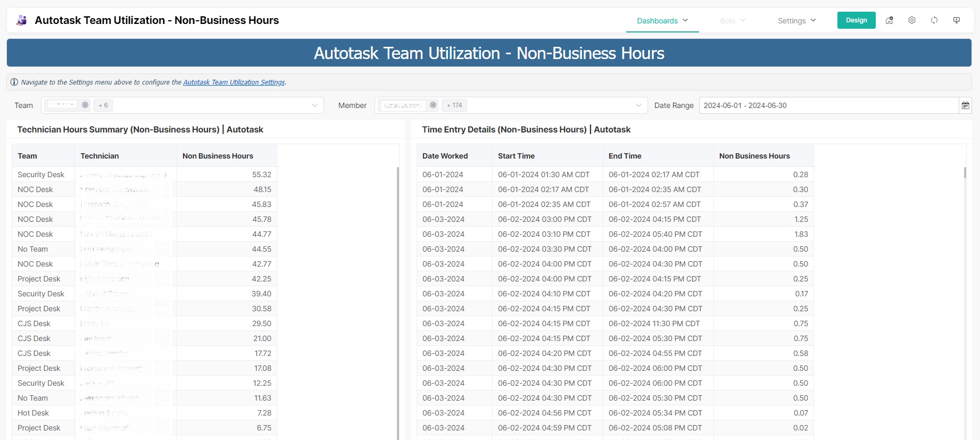Click the 6.75 Project Desk hours value
Viewport: 980px width, 440px height.
tap(227, 428)
